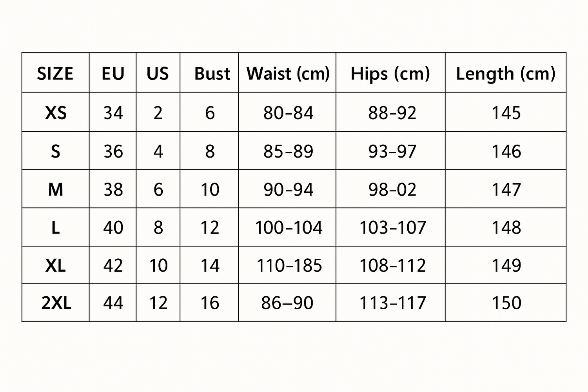588x392 pixels.
Task: Select the M size row label
Action: [56, 190]
